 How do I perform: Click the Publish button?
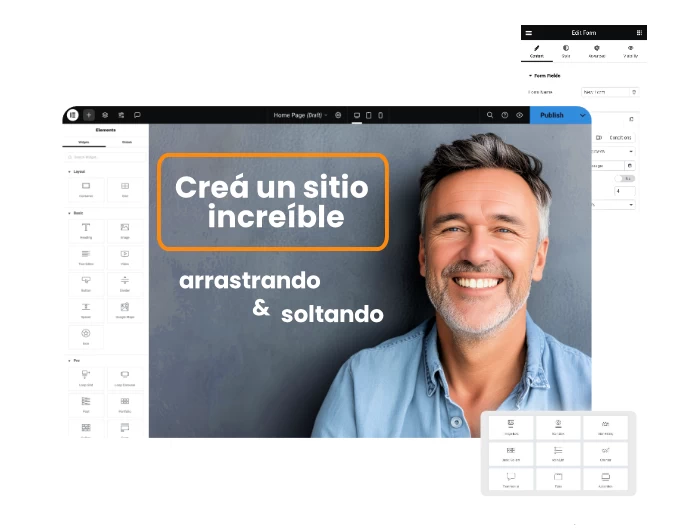pos(552,115)
